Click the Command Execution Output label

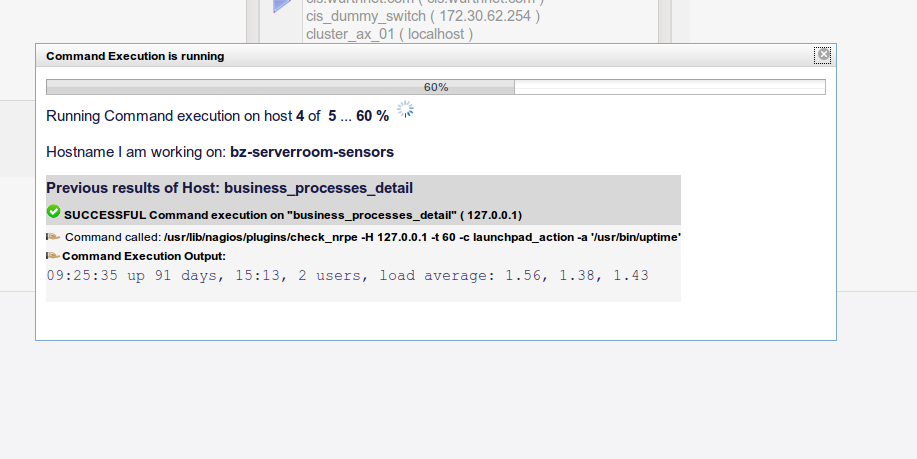(144, 256)
